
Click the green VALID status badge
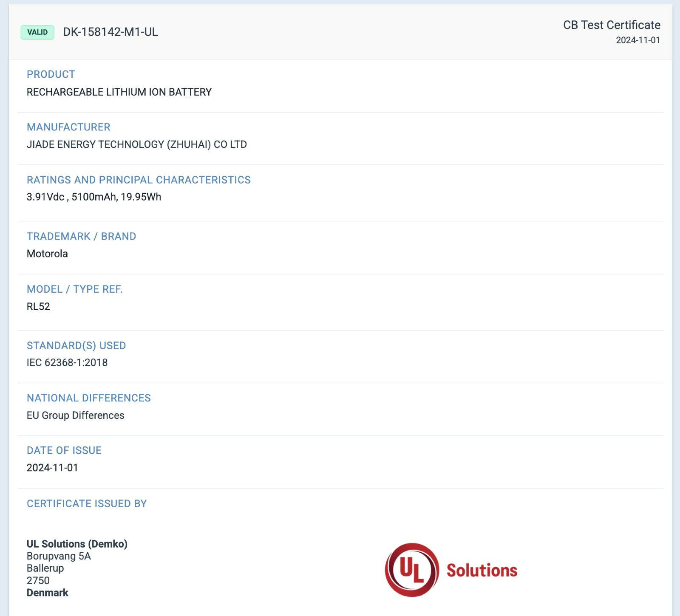coord(37,32)
